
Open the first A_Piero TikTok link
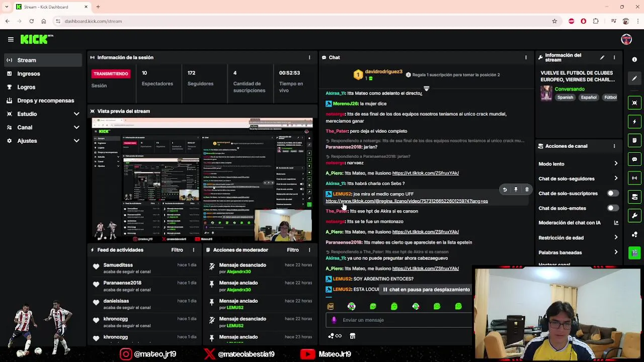click(x=425, y=173)
